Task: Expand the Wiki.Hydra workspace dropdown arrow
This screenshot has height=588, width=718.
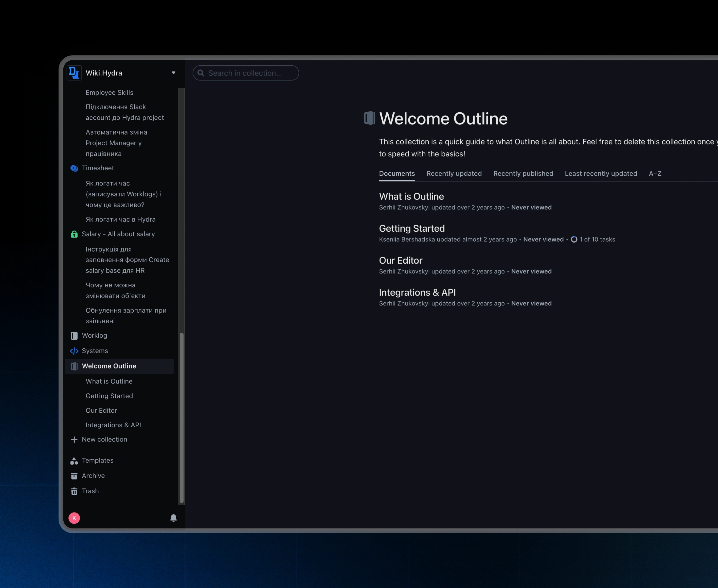Action: 173,73
